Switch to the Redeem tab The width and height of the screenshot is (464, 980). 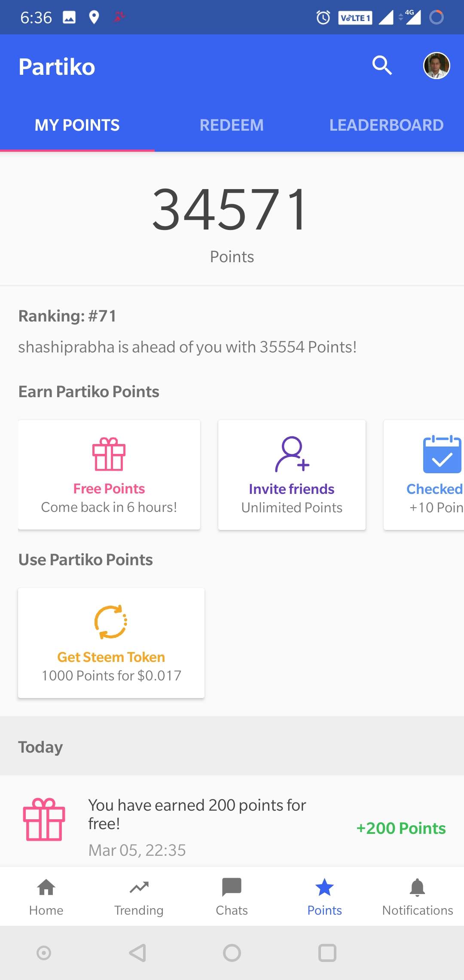tap(232, 125)
